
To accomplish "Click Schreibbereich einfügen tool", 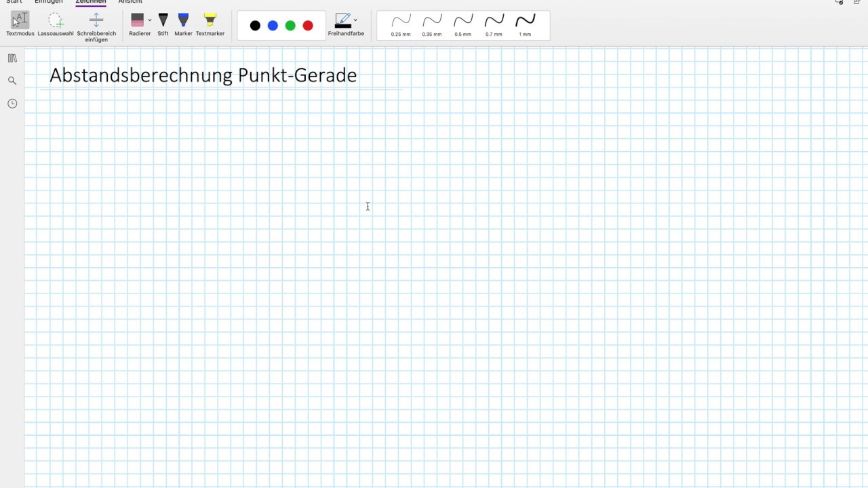I will coord(96,26).
